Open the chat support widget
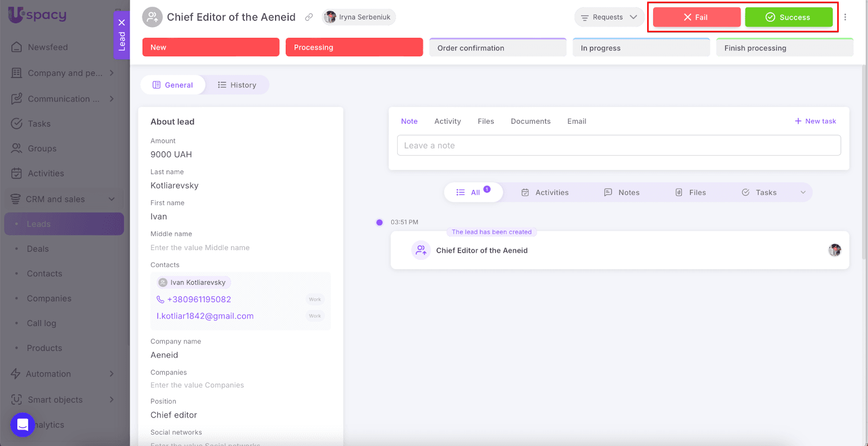The height and width of the screenshot is (446, 868). coord(22,424)
